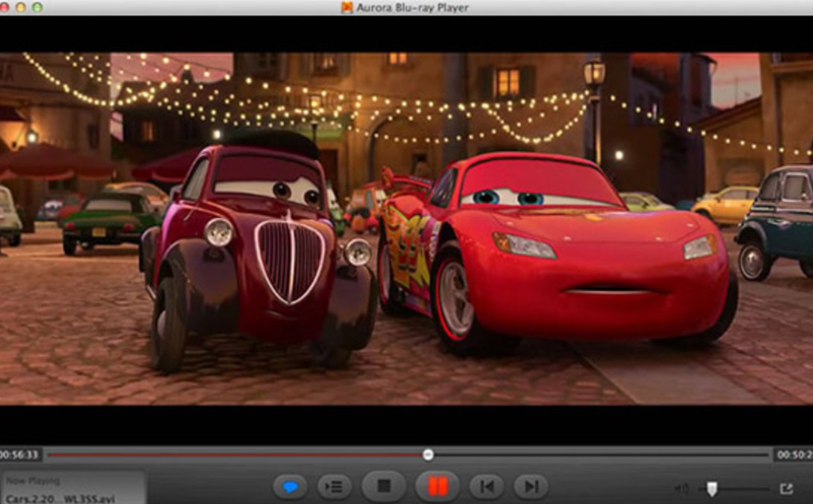
Task: Click the Now Playing file name panel
Action: click(72, 488)
